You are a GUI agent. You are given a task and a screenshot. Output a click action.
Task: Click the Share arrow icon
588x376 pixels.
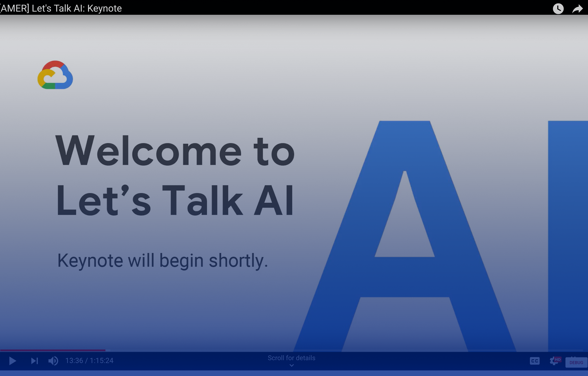point(577,9)
